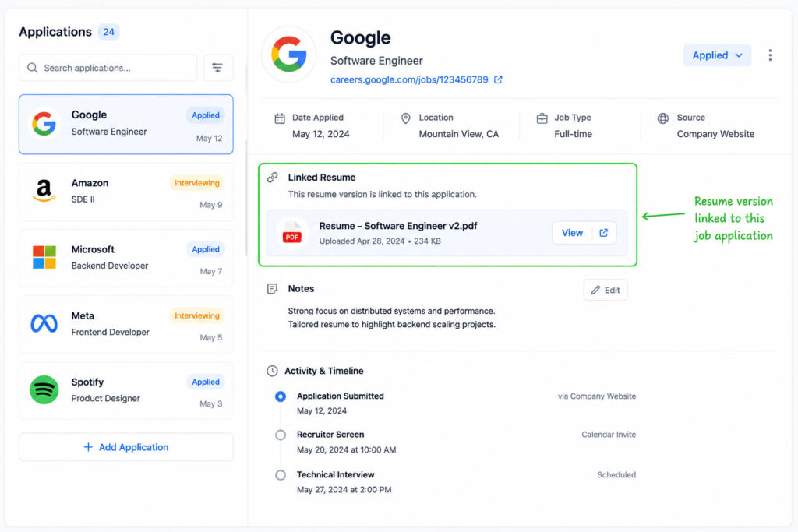Click the May 20, 2024 at 10:00 AM text
The width and height of the screenshot is (798, 532).
click(346, 449)
